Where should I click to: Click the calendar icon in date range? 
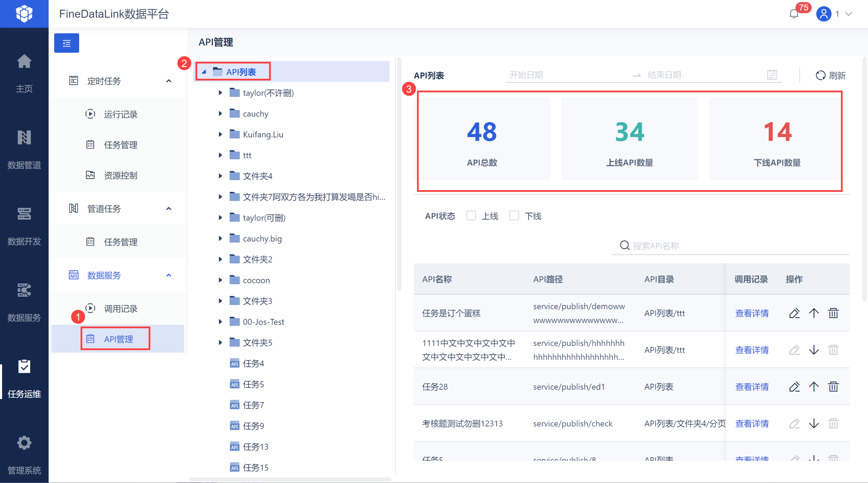coord(772,75)
